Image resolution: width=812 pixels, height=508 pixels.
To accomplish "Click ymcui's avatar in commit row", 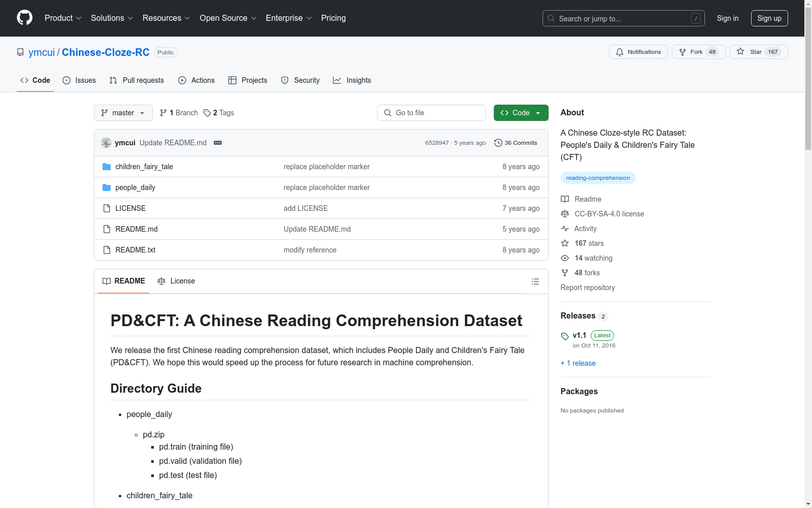I will pos(106,143).
